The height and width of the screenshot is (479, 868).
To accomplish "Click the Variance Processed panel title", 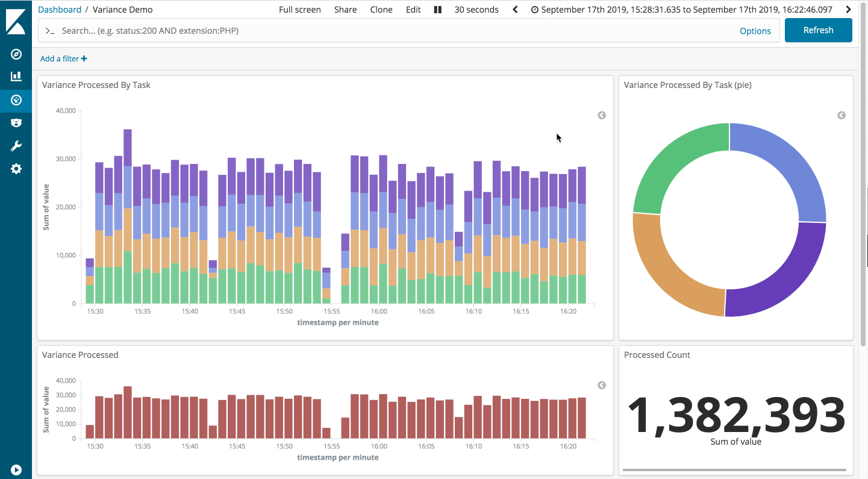I will (80, 355).
